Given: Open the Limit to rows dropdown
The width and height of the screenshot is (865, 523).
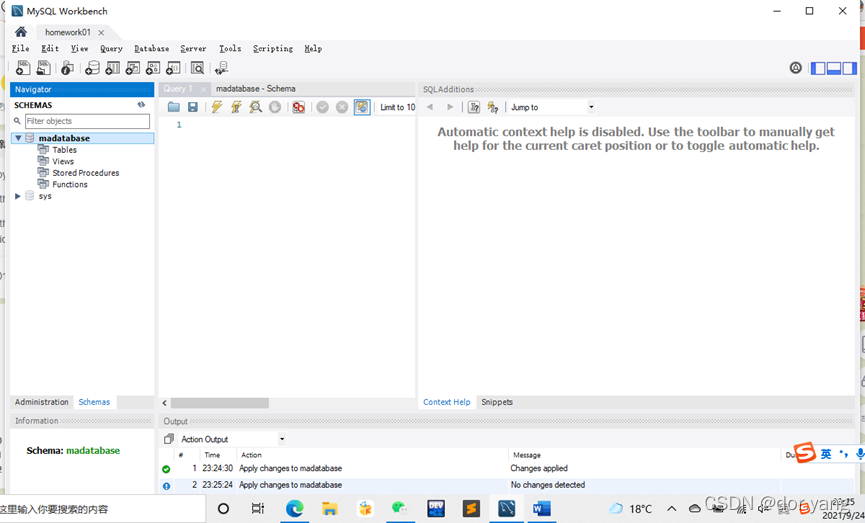Looking at the screenshot, I should pos(398,107).
